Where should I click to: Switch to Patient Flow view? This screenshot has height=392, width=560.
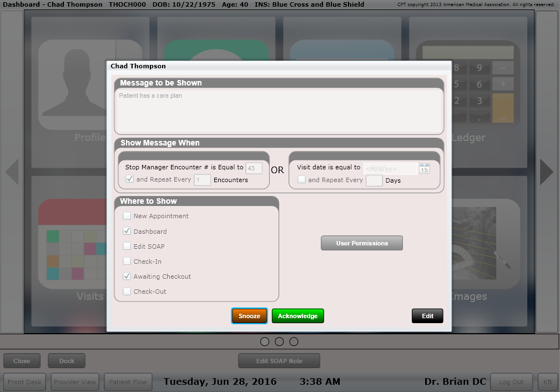point(128,382)
